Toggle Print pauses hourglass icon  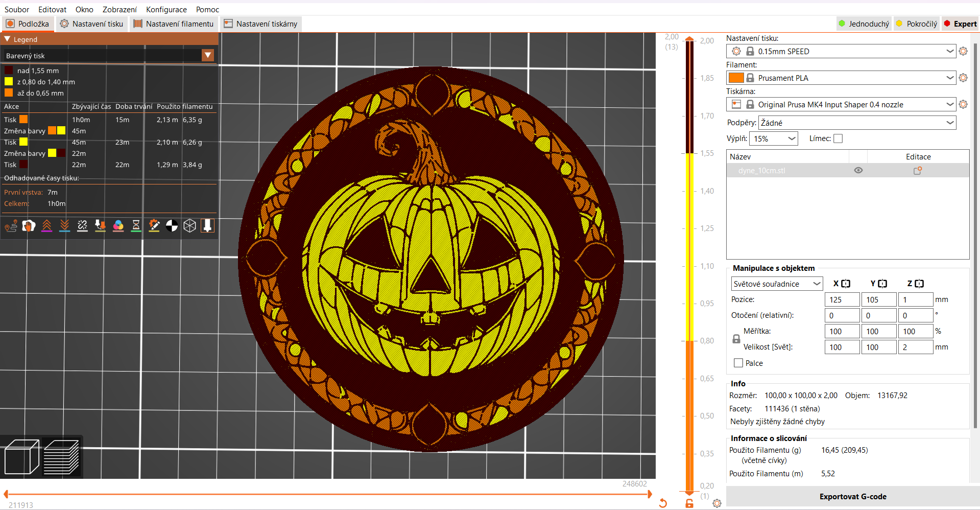[136, 226]
